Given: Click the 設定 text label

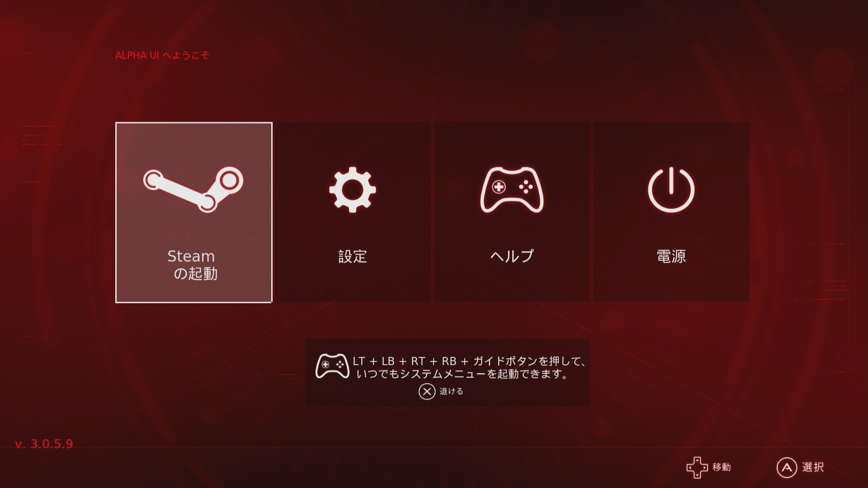Looking at the screenshot, I should tap(353, 256).
